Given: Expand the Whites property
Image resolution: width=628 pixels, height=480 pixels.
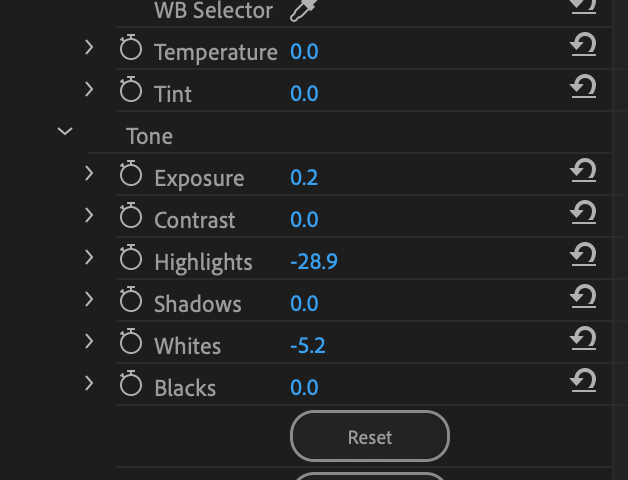Looking at the screenshot, I should click(x=89, y=341).
